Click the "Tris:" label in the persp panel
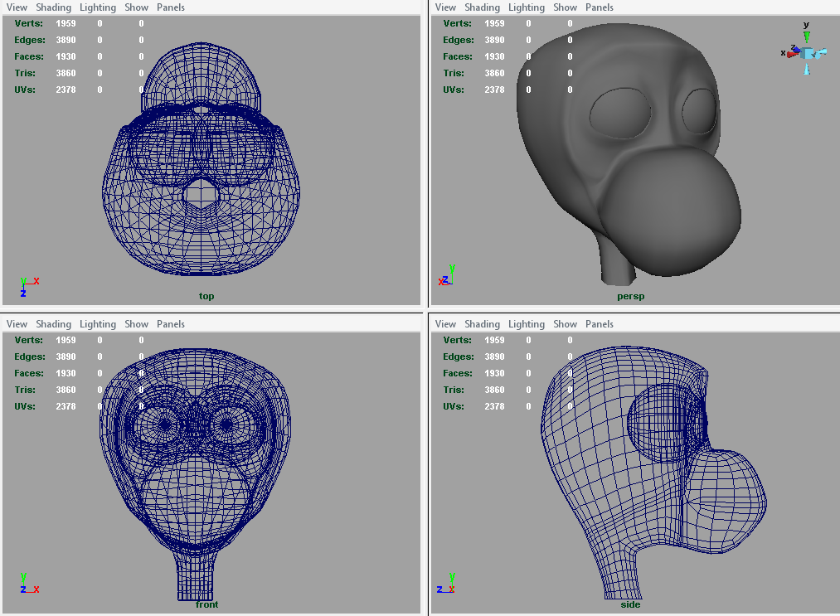Screen dimensions: 840x616 pos(454,74)
